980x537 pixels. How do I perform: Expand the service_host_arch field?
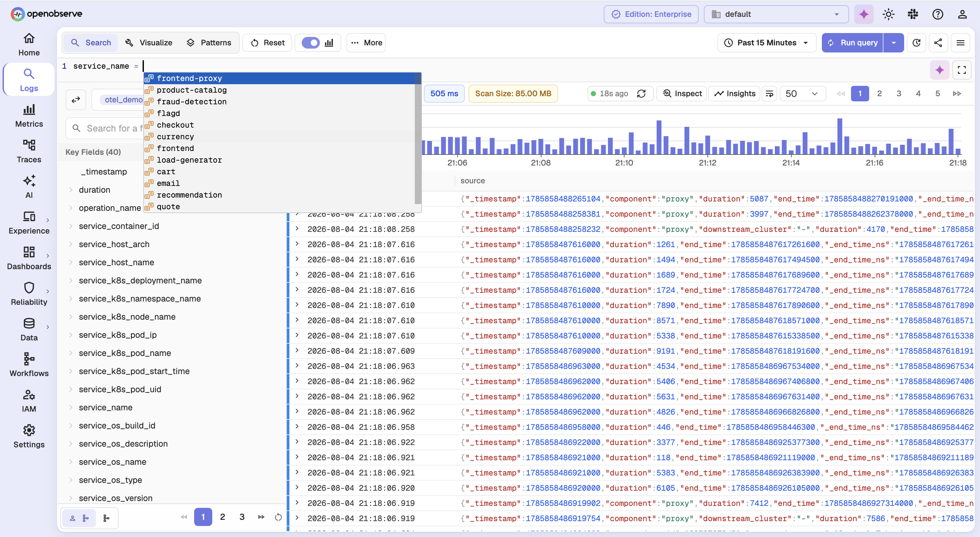(70, 244)
